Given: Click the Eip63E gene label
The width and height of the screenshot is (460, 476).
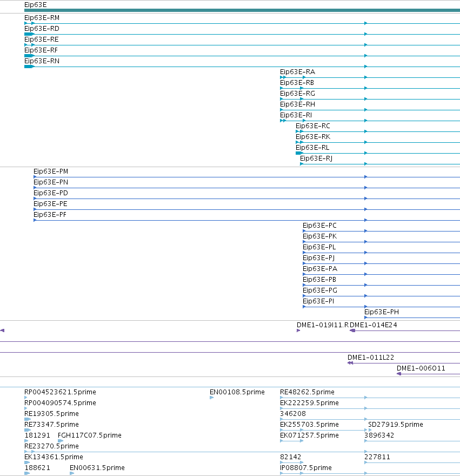Looking at the screenshot, I should click(x=36, y=5).
